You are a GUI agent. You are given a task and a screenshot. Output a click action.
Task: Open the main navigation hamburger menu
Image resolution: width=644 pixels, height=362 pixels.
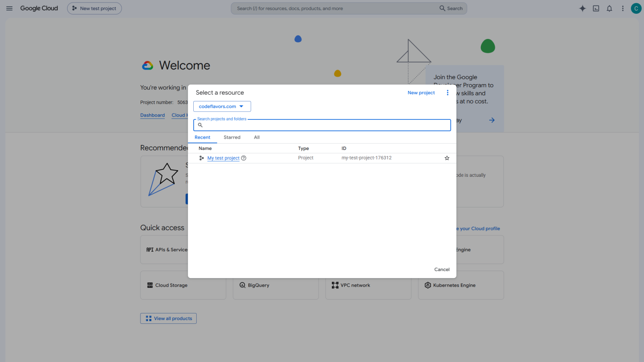9,8
